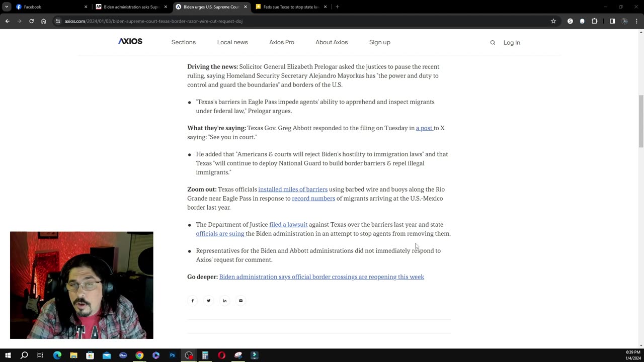
Task: Open Opera browser from the taskbar
Action: pos(221,355)
